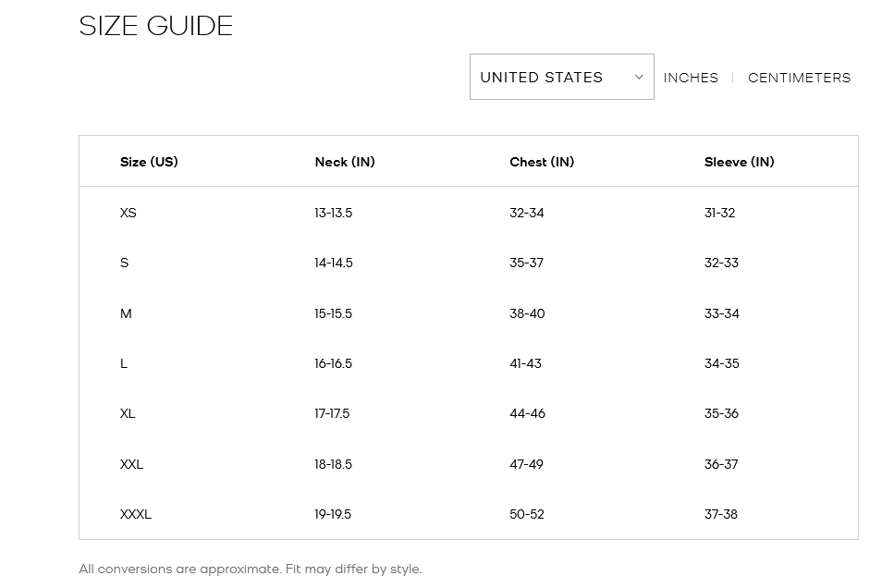Select the XXXL size row label
The width and height of the screenshot is (882, 588).
[x=136, y=514]
